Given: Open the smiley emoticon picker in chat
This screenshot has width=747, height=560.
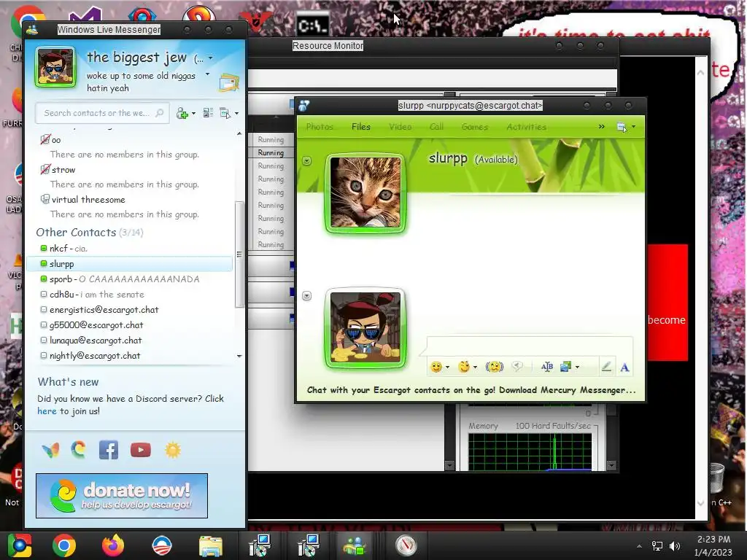Looking at the screenshot, I should pos(436,367).
